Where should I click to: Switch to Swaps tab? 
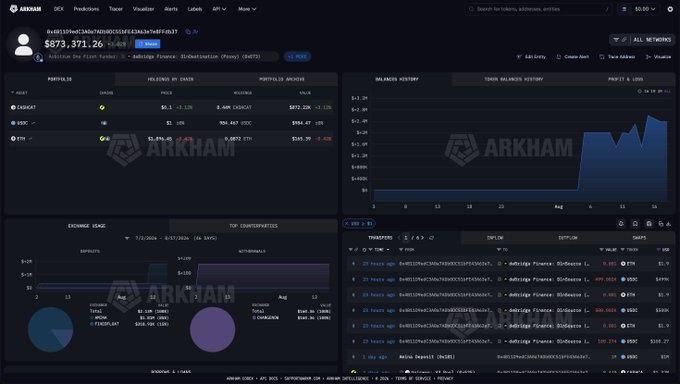tap(639, 238)
